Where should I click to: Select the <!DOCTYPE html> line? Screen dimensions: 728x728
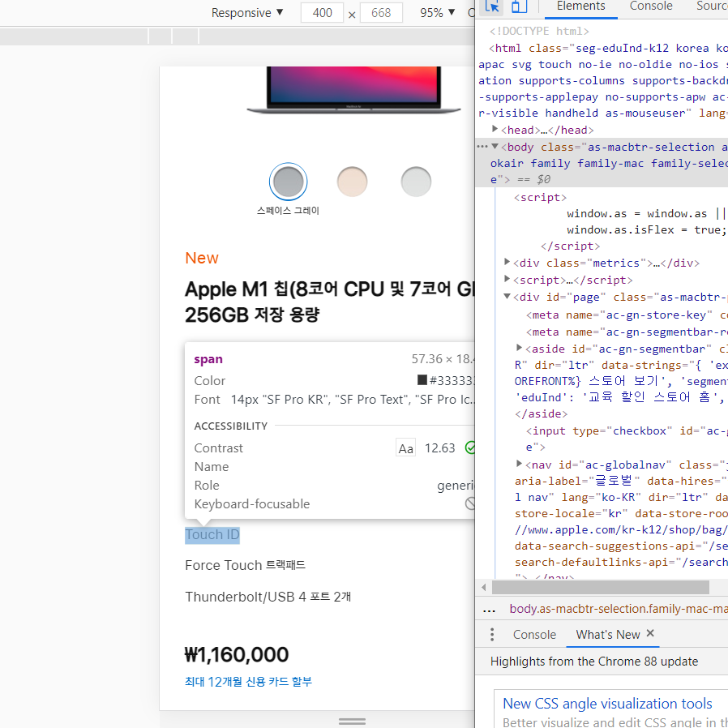coord(538,31)
